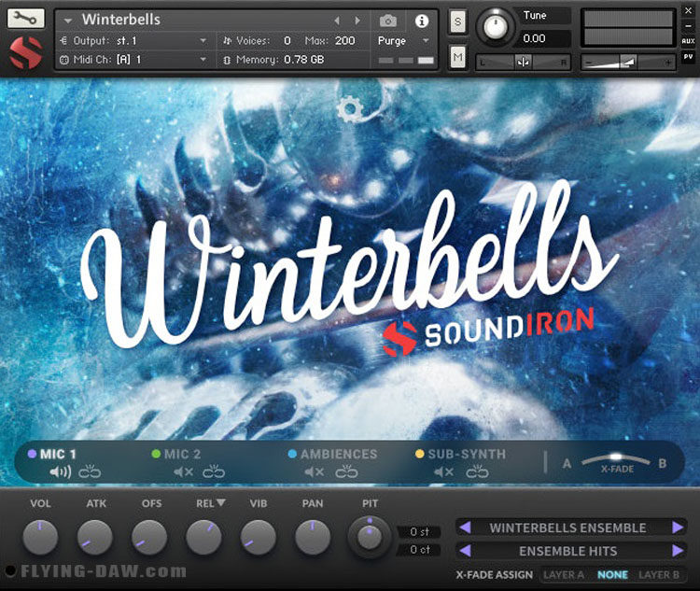The image size is (700, 591).
Task: Click the Tune knob
Action: (495, 27)
